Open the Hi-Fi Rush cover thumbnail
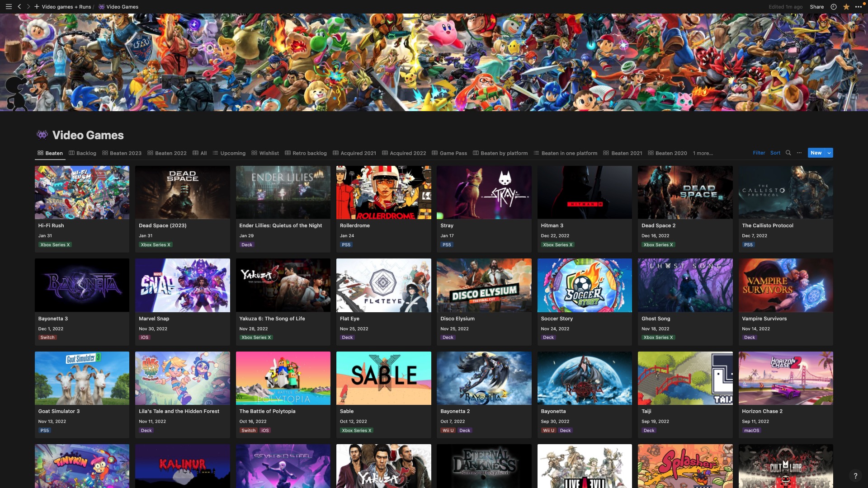868x488 pixels. pos(82,192)
